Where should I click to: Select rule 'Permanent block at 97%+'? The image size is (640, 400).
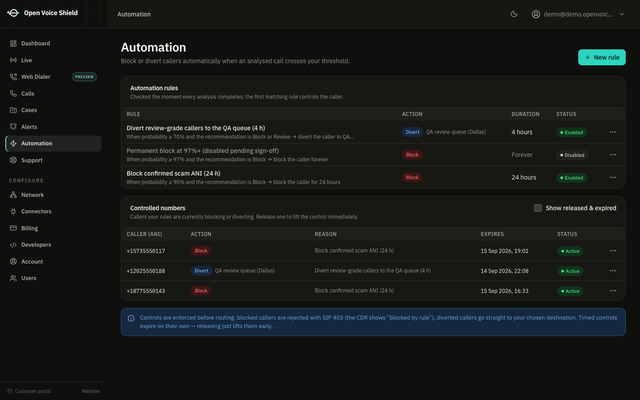(202, 151)
